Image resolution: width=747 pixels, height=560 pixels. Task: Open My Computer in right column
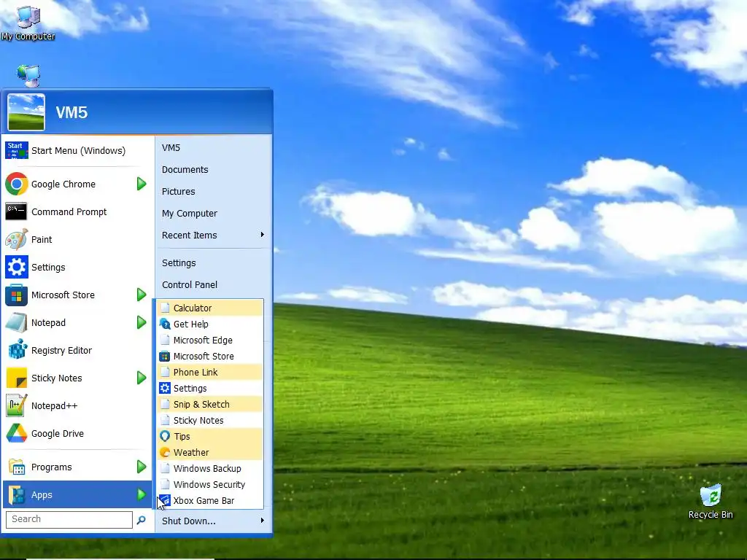coord(190,214)
